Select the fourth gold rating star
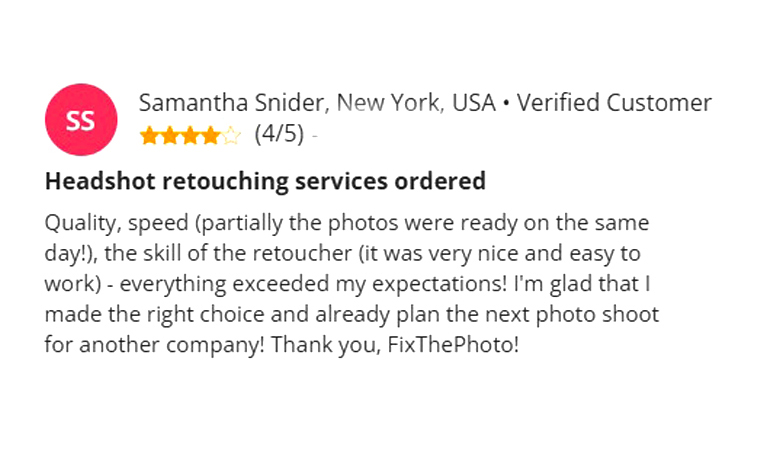 (210, 135)
